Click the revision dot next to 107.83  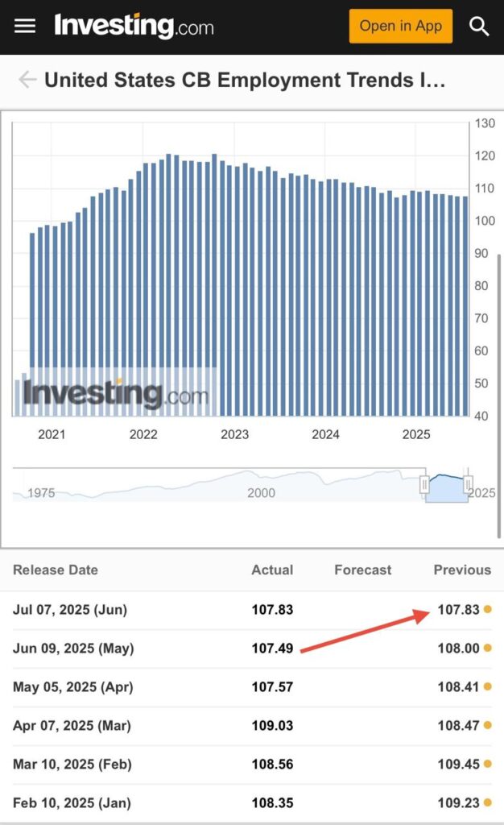point(488,609)
